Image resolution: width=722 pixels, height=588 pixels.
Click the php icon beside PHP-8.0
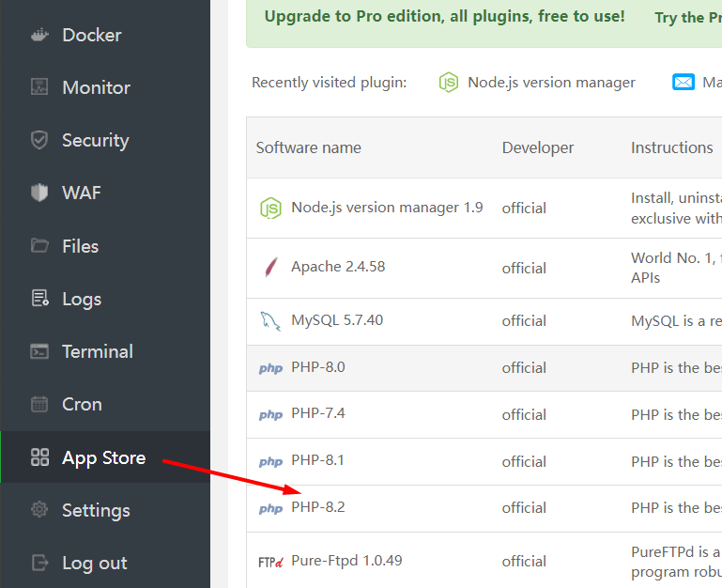pos(270,368)
